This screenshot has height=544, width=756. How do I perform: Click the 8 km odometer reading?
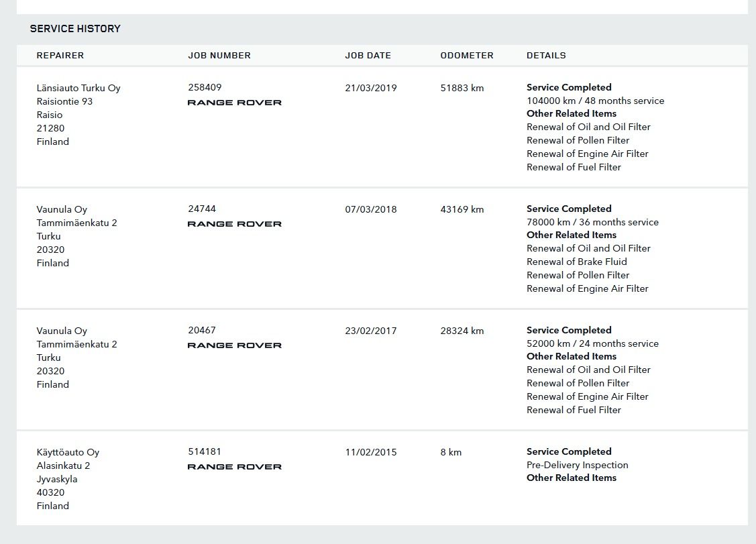451,452
